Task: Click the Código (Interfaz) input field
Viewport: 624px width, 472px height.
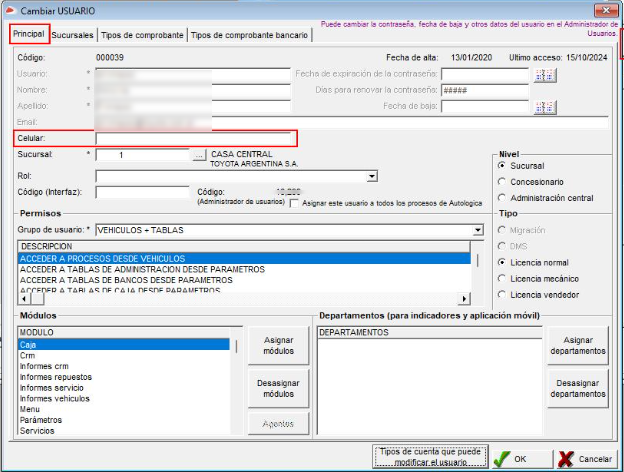Action: tap(142, 192)
